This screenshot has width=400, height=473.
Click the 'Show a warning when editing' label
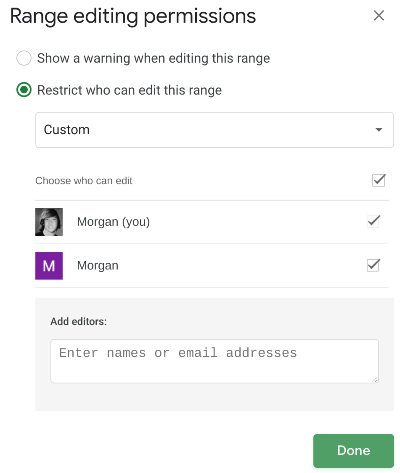(x=153, y=58)
